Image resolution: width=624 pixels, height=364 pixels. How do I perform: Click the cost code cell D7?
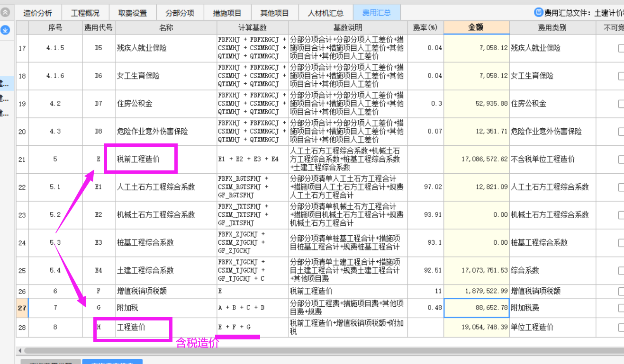(x=99, y=104)
